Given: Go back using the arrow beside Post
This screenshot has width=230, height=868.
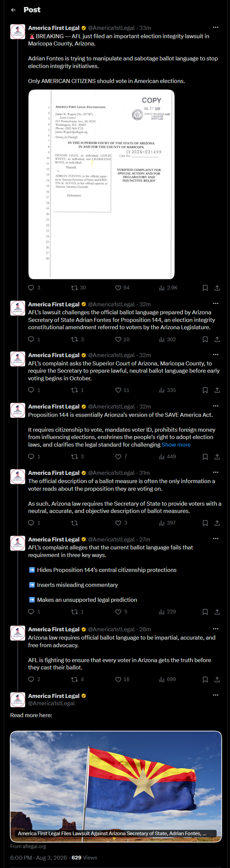Looking at the screenshot, I should coord(13,10).
